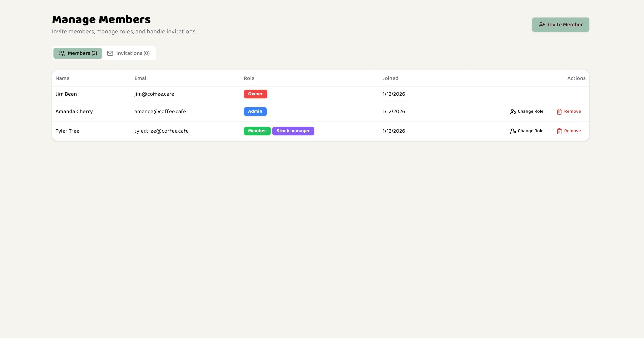The height and width of the screenshot is (338, 644).
Task: Select the green Member badge for Tyler Tree
Action: (257, 131)
